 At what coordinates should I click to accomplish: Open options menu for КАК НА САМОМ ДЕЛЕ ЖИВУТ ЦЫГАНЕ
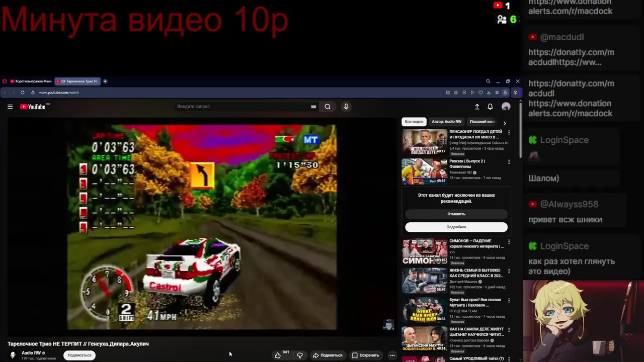(509, 330)
